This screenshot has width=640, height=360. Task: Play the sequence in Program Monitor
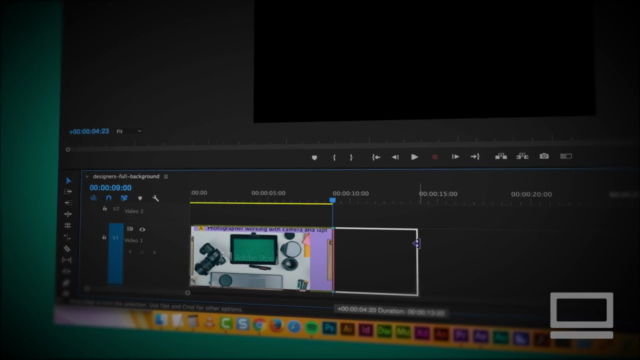pyautogui.click(x=414, y=157)
